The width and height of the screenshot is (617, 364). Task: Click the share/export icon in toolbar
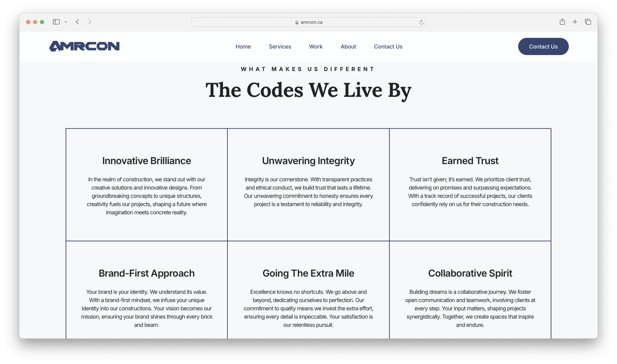click(562, 22)
